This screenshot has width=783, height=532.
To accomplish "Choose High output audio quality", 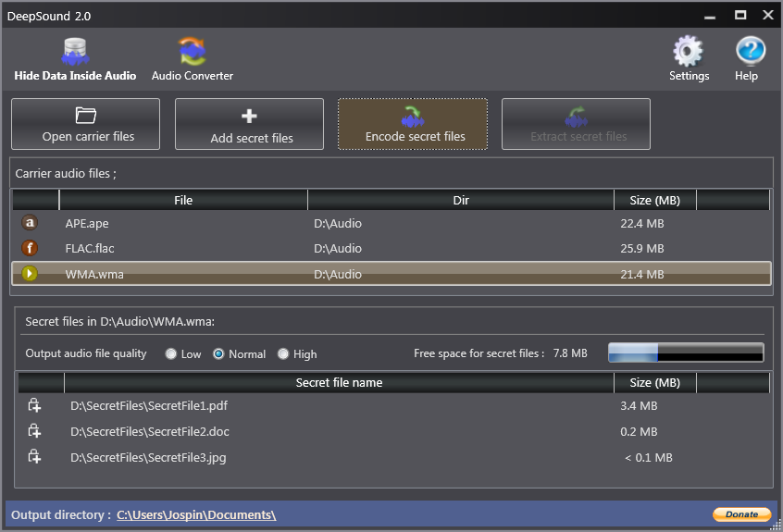I will click(282, 353).
